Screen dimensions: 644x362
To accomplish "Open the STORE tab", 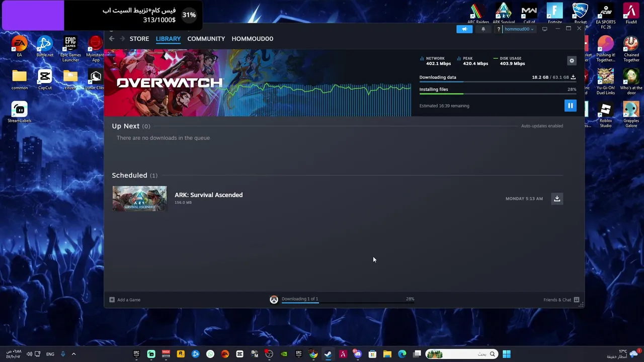I will 139,39.
